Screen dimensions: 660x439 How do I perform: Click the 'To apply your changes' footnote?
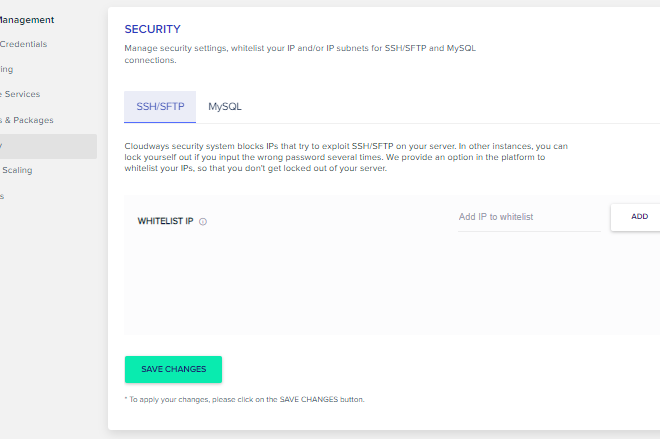pos(245,399)
